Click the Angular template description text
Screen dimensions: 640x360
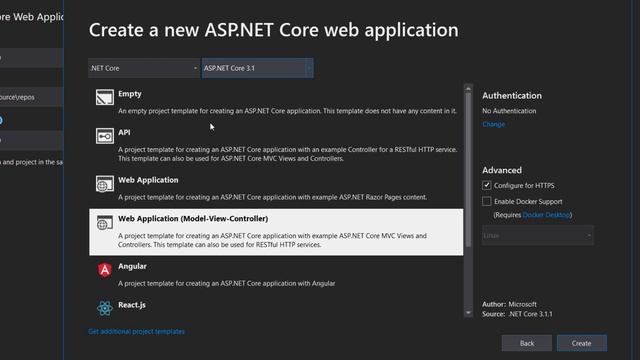[x=227, y=283]
